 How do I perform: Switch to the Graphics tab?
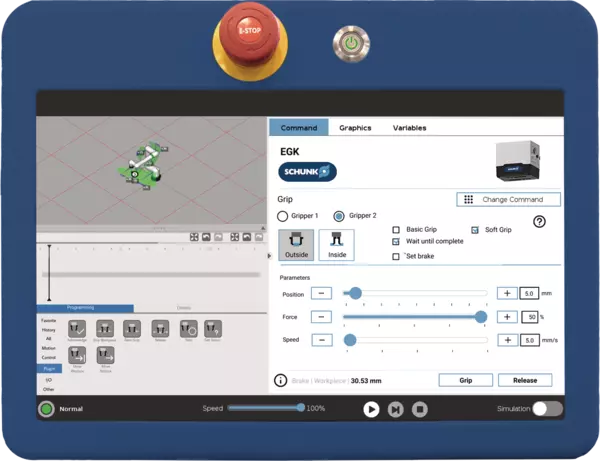tap(355, 128)
